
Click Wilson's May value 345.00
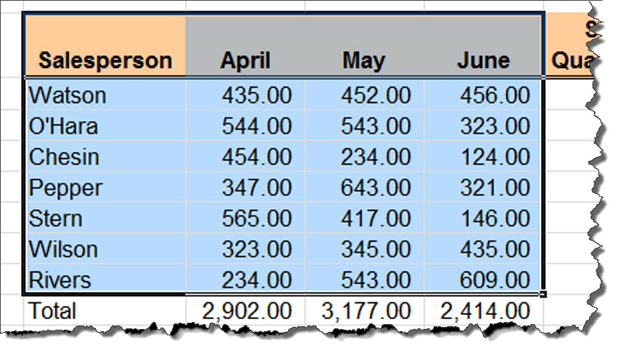364,248
